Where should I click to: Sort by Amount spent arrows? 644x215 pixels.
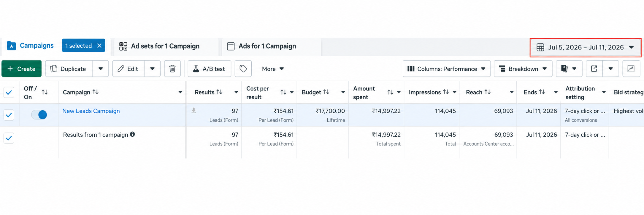click(x=390, y=93)
